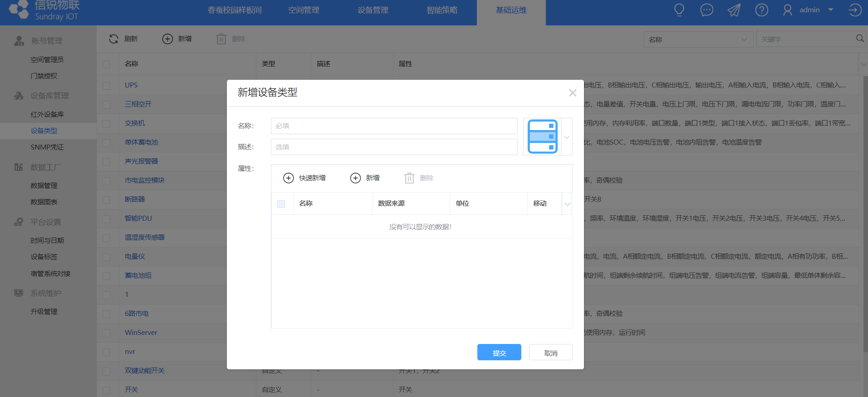Expand the admin account dropdown arrow
The width and height of the screenshot is (868, 397).
pyautogui.click(x=831, y=10)
